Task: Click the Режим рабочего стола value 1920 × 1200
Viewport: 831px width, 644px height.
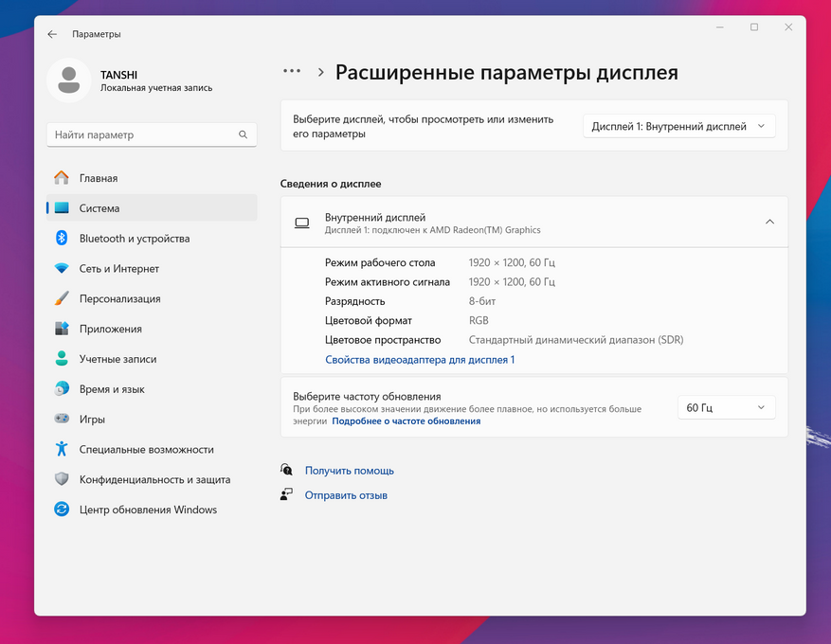Action: (512, 262)
